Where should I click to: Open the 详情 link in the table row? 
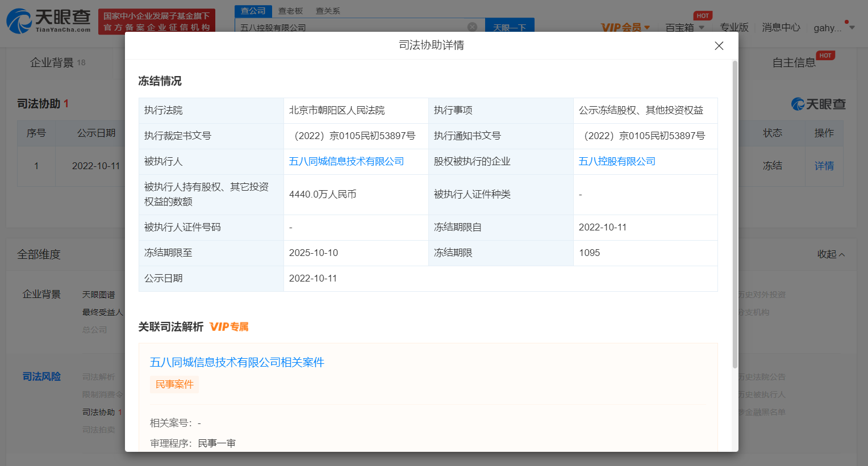tap(824, 166)
